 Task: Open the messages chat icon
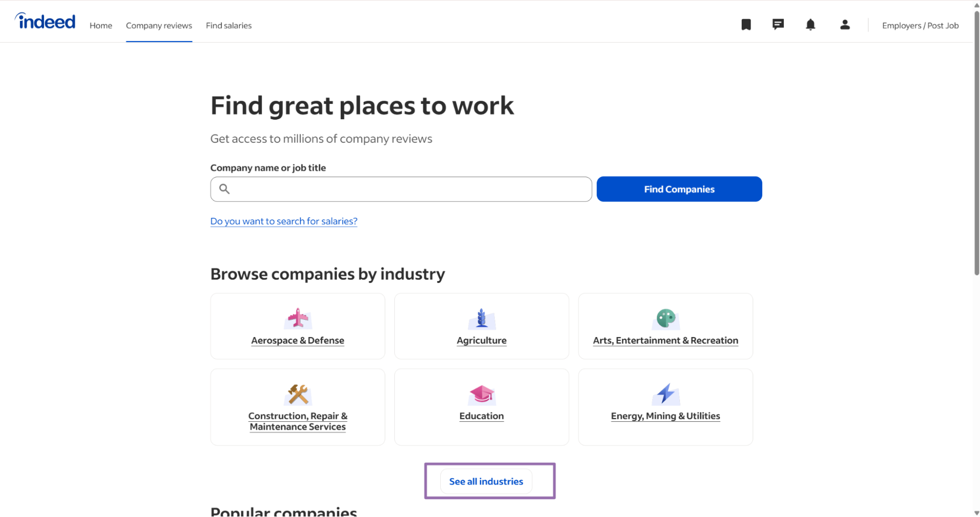778,25
